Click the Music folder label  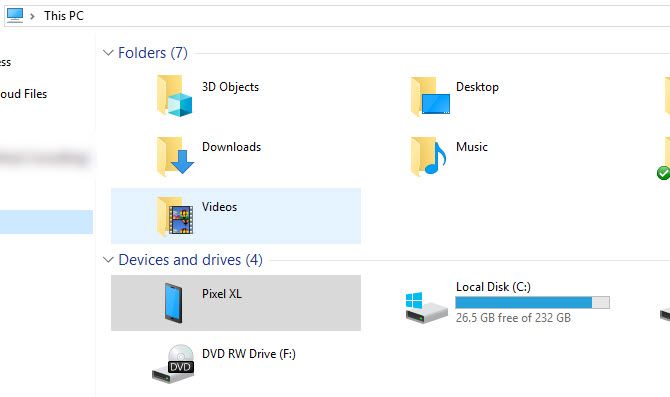472,147
